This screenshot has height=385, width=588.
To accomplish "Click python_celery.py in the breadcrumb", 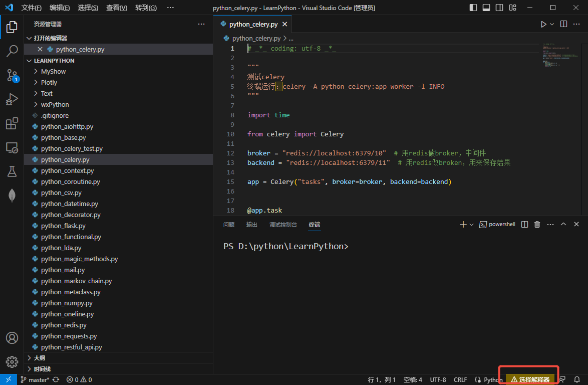I will click(x=256, y=38).
